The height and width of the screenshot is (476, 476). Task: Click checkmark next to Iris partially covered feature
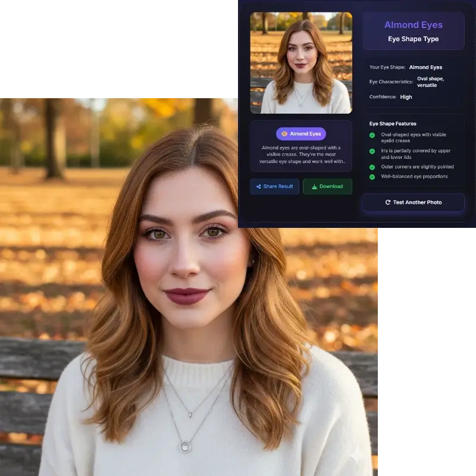click(371, 151)
